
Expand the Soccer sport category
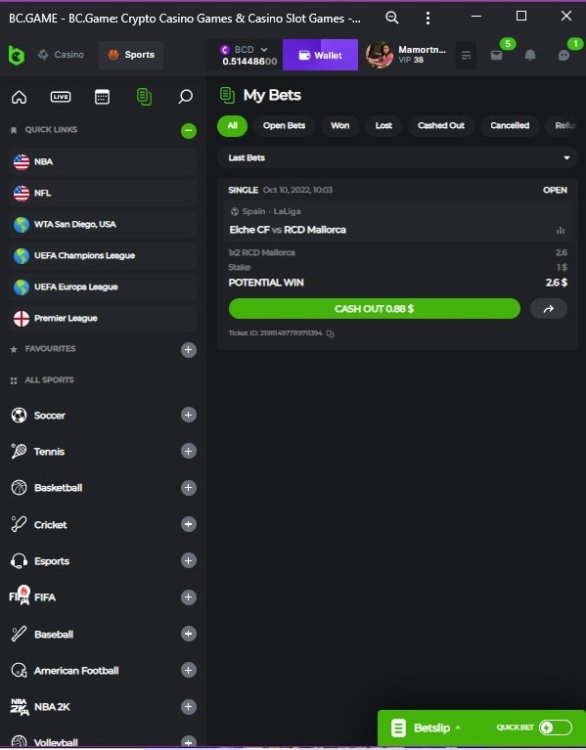coord(188,415)
